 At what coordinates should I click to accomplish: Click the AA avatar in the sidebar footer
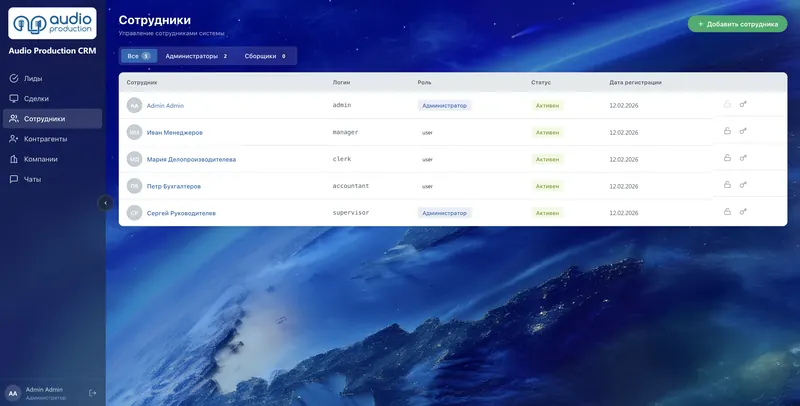tap(13, 393)
